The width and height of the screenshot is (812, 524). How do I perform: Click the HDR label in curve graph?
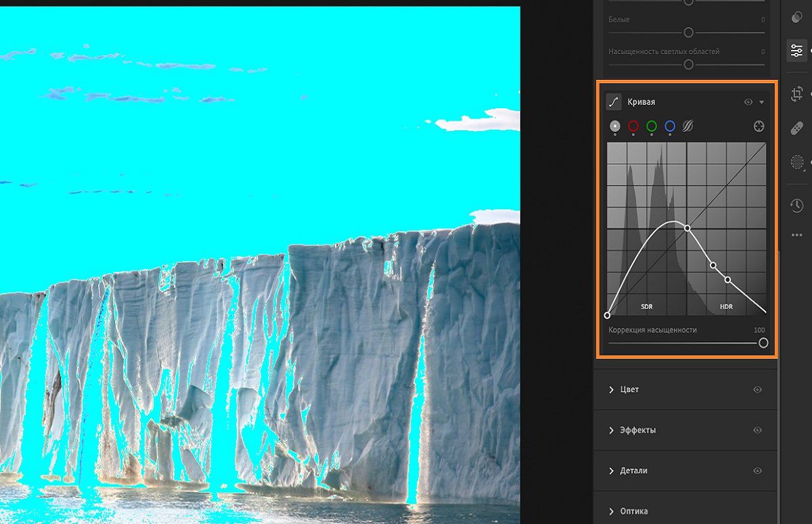[726, 307]
